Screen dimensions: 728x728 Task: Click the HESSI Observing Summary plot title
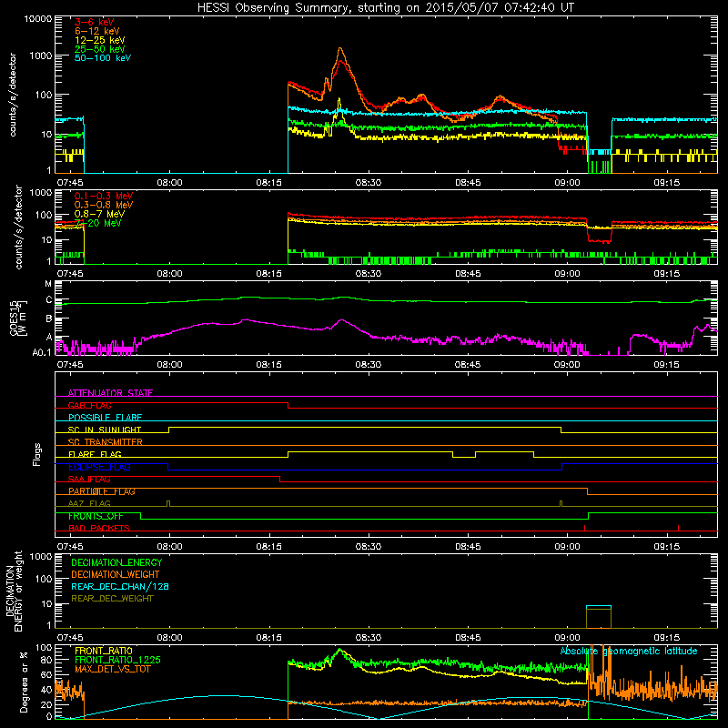click(x=386, y=8)
